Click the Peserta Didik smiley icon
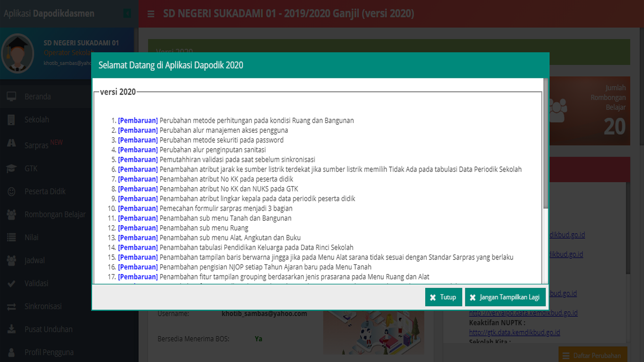The image size is (644, 362). point(12,192)
